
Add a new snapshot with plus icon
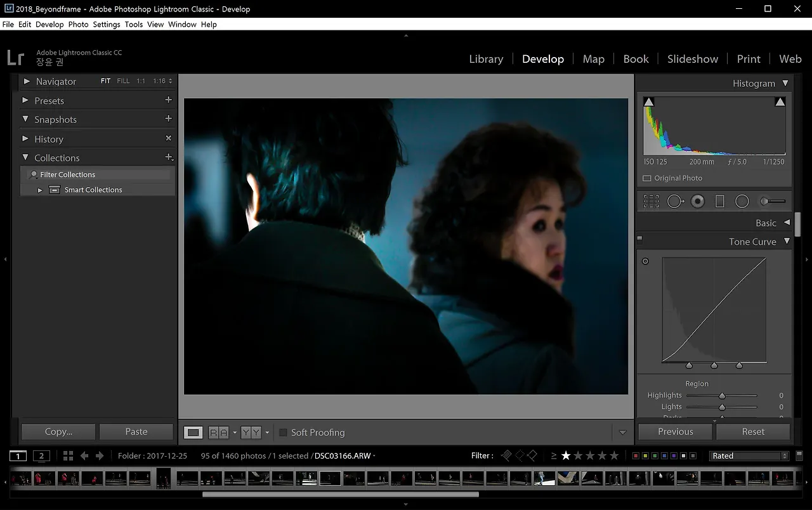tap(168, 119)
